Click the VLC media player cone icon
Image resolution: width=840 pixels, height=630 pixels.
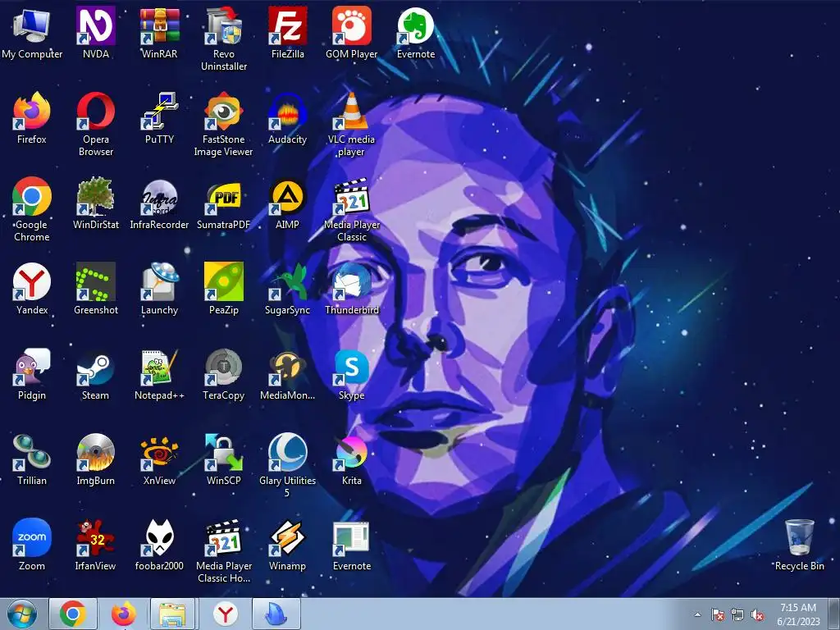pyautogui.click(x=351, y=111)
